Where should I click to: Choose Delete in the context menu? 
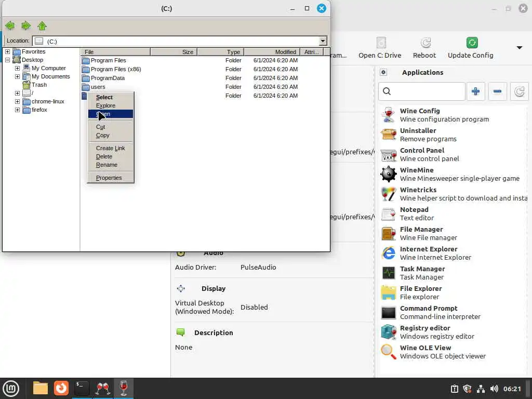click(x=111, y=157)
